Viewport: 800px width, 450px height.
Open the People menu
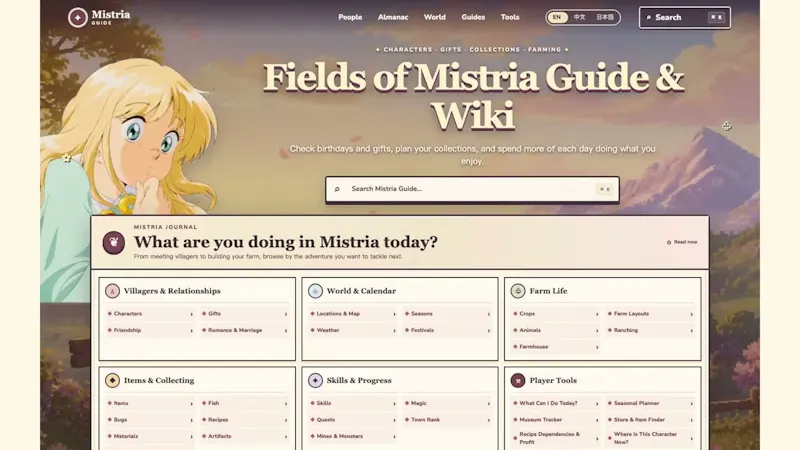coord(350,17)
